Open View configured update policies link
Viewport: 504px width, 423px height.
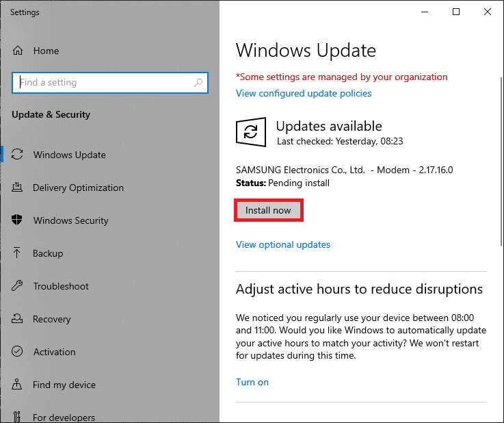click(x=304, y=93)
